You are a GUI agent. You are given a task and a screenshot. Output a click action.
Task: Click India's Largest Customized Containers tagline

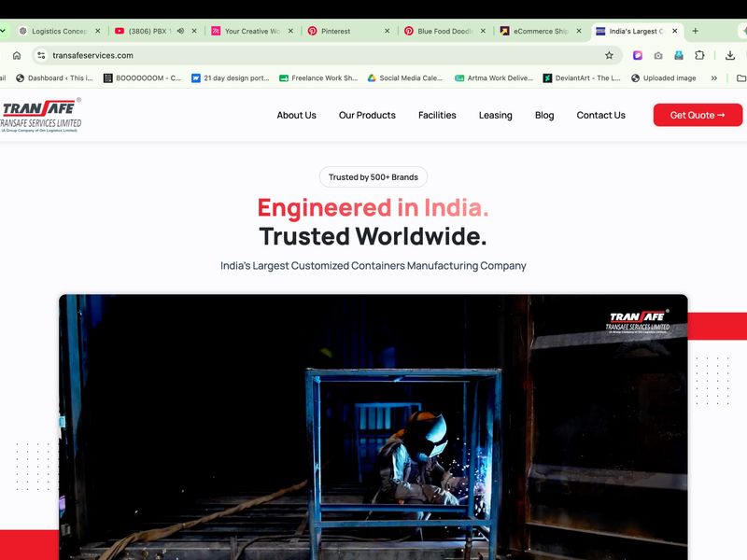click(373, 266)
